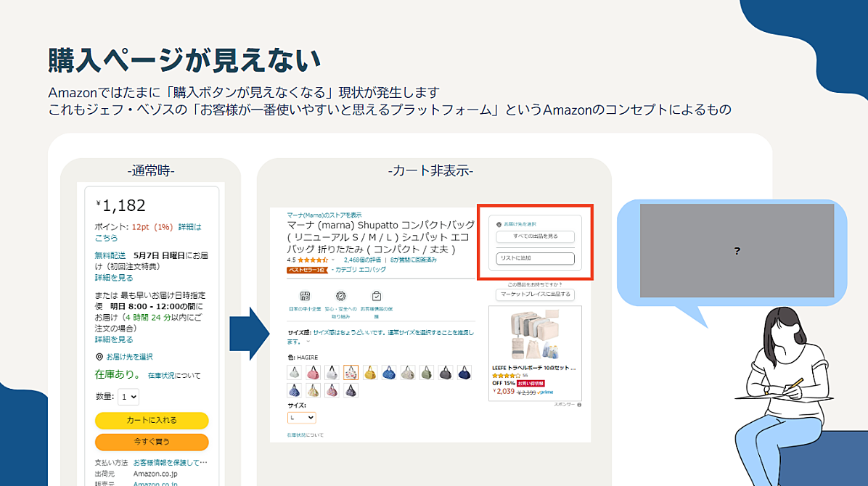868x486 pixels.
Task: Select the blue striped bag swatch in second row
Action: tap(295, 391)
